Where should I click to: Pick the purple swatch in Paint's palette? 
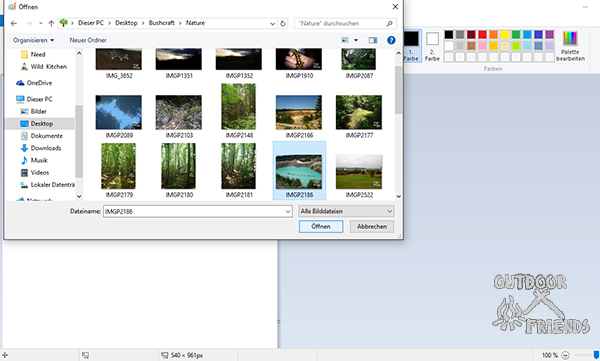549,35
